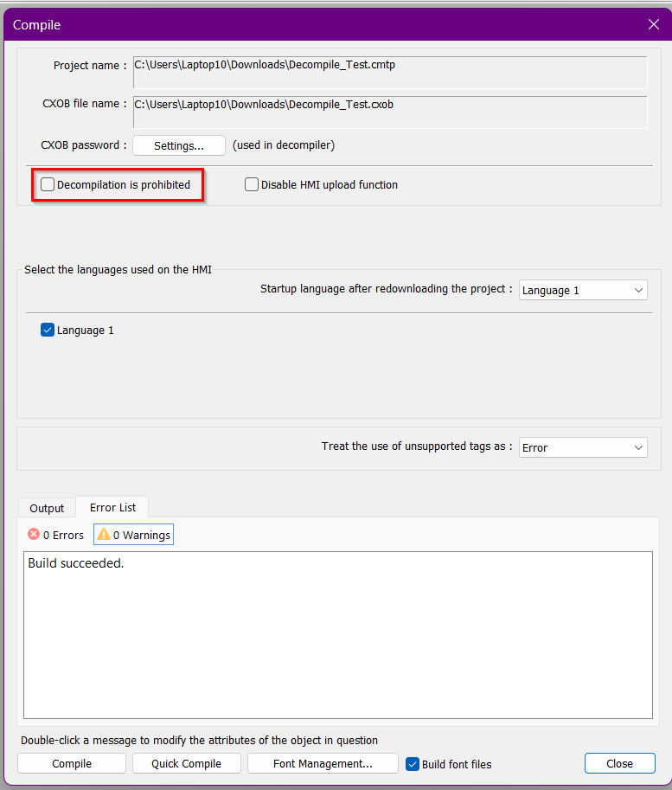Click the Project name path field
This screenshot has height=790, width=672.
tap(389, 72)
